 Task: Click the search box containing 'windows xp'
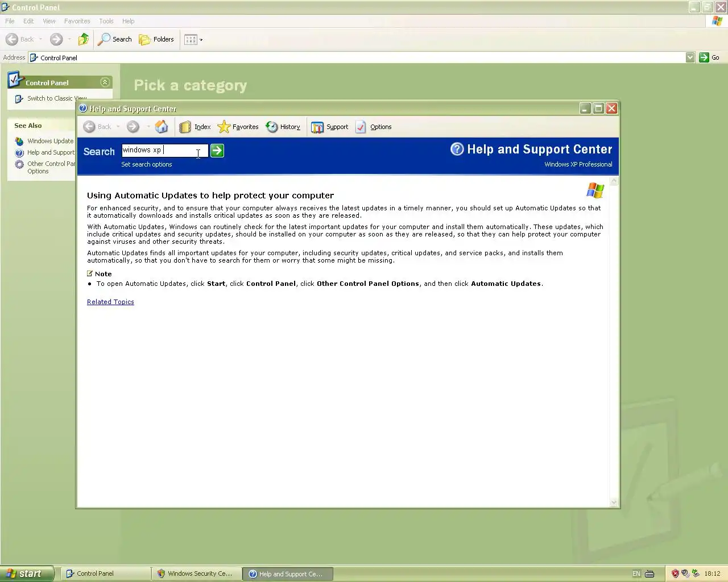[x=165, y=150]
